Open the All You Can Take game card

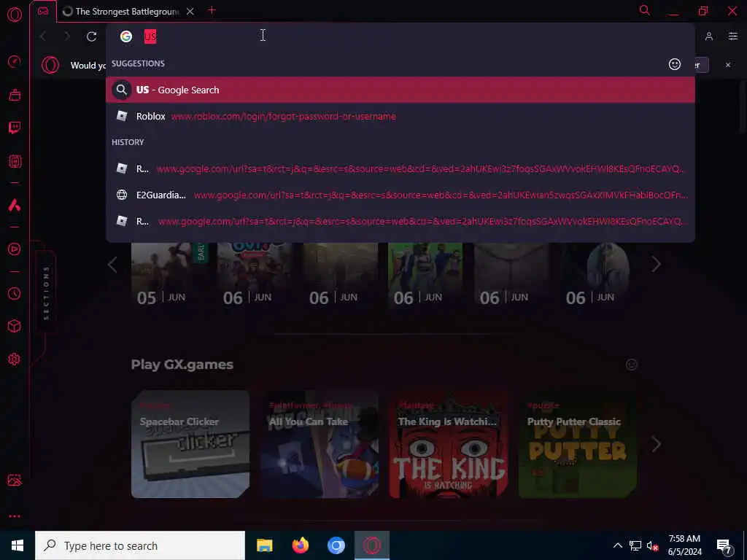click(320, 444)
